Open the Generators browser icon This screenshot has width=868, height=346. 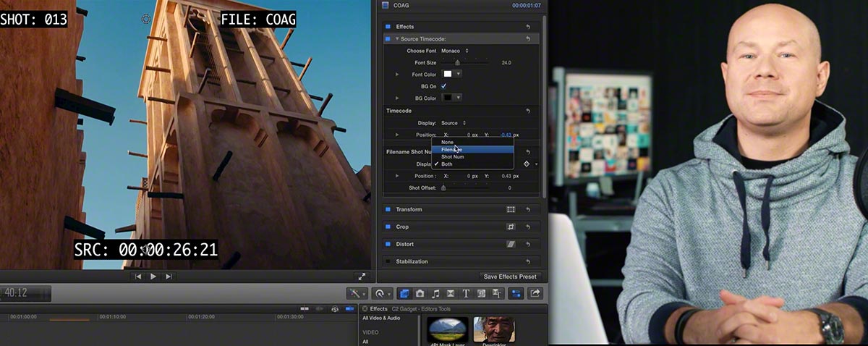pos(481,293)
